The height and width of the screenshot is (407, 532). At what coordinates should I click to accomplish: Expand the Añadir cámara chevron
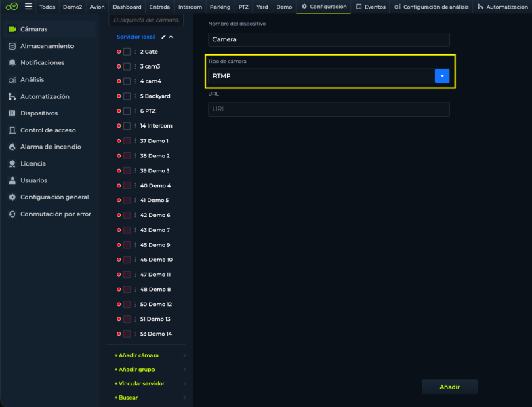click(184, 355)
